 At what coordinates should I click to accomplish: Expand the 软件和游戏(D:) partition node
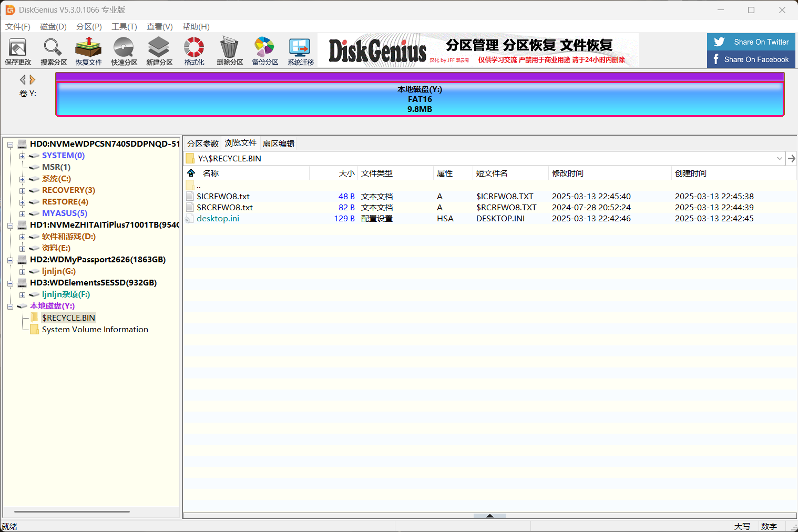coord(22,237)
